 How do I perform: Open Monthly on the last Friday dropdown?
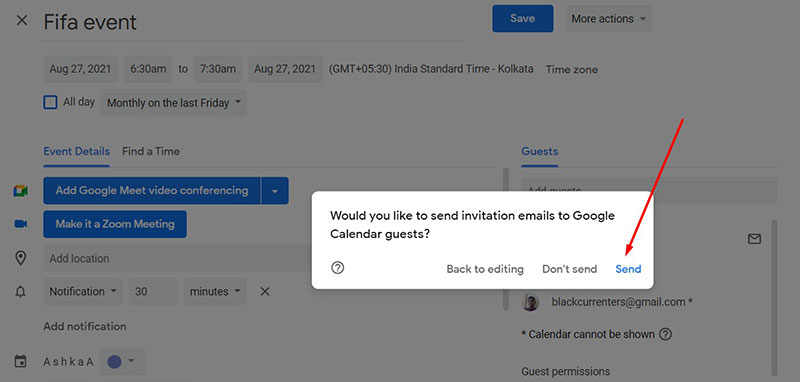(x=173, y=103)
